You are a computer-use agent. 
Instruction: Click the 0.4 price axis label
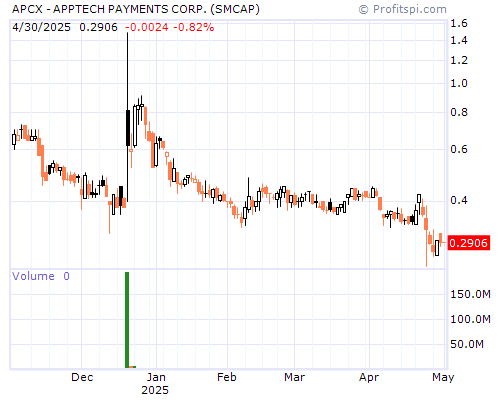click(459, 200)
